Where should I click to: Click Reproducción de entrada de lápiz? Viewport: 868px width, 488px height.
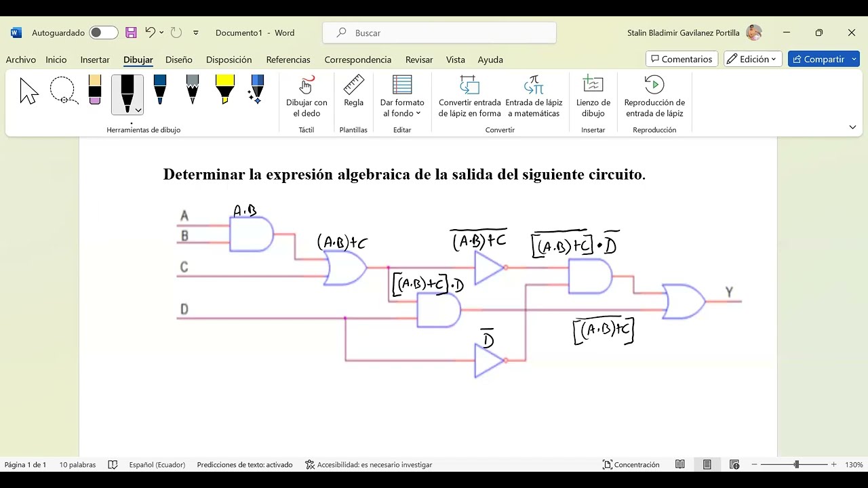coord(654,97)
